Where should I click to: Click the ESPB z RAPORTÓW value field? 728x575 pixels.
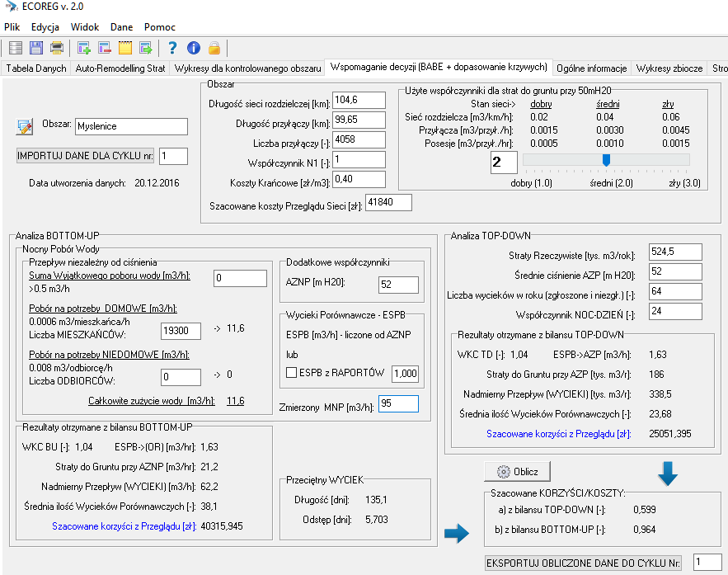[x=406, y=374]
